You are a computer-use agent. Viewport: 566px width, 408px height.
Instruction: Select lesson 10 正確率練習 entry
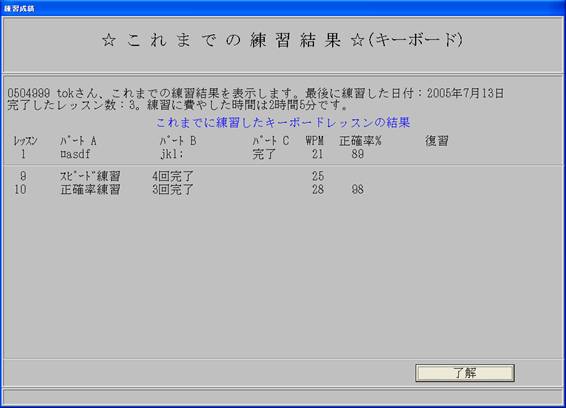pyautogui.click(x=90, y=190)
